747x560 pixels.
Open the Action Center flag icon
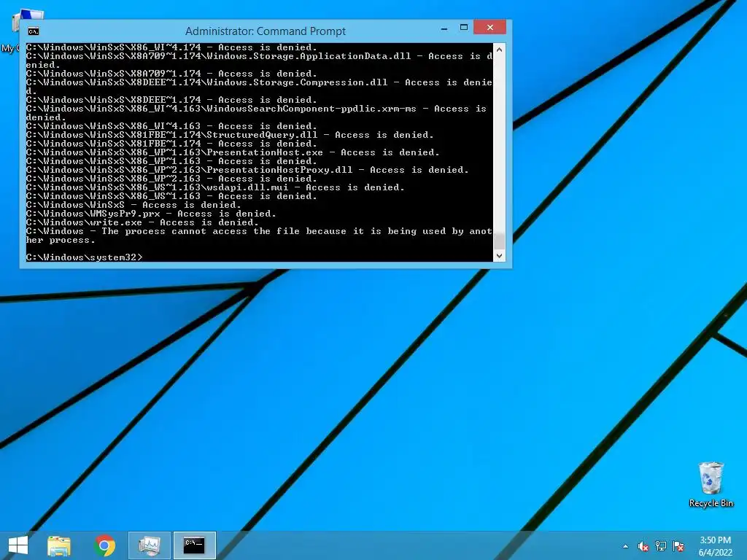pyautogui.click(x=678, y=546)
